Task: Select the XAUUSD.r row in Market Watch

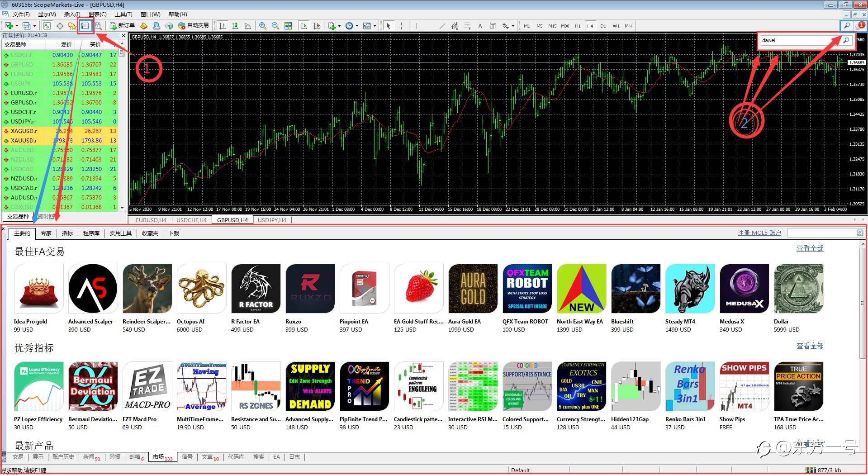Action: coord(60,141)
